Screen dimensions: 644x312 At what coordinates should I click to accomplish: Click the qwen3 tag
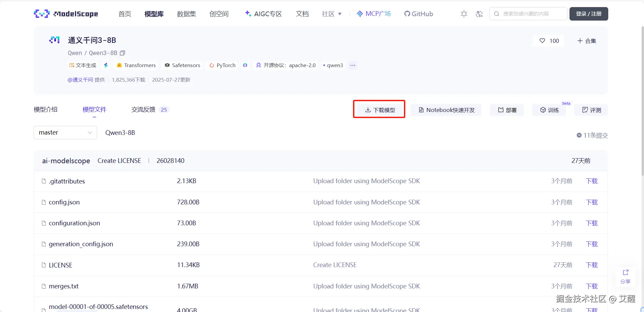click(333, 65)
